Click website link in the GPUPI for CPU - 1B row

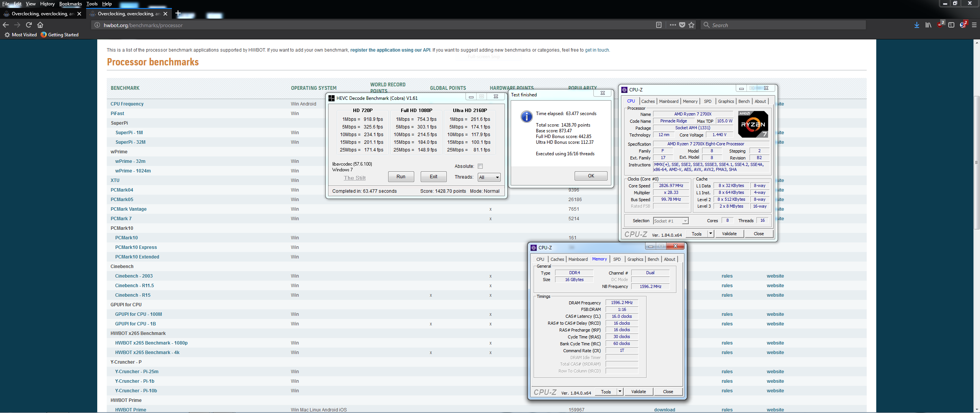click(x=775, y=324)
